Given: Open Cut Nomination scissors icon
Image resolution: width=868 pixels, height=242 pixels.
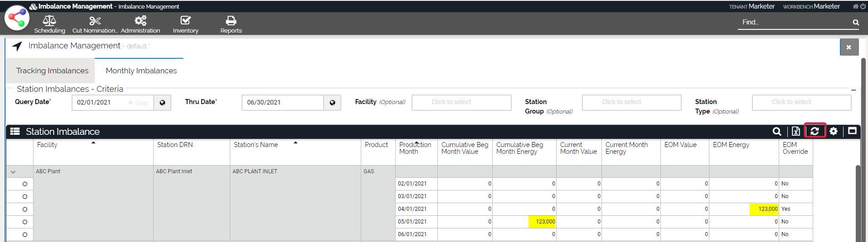Looking at the screenshot, I should pos(95,21).
